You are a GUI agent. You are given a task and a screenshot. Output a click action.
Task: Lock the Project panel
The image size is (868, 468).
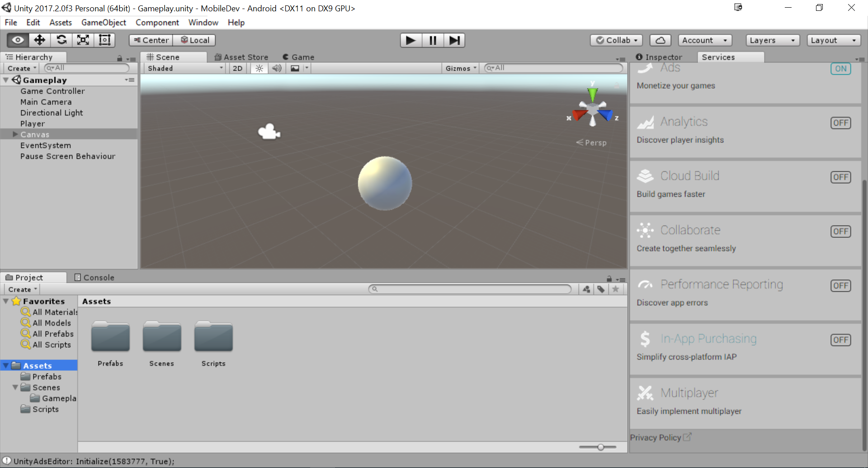pyautogui.click(x=609, y=279)
